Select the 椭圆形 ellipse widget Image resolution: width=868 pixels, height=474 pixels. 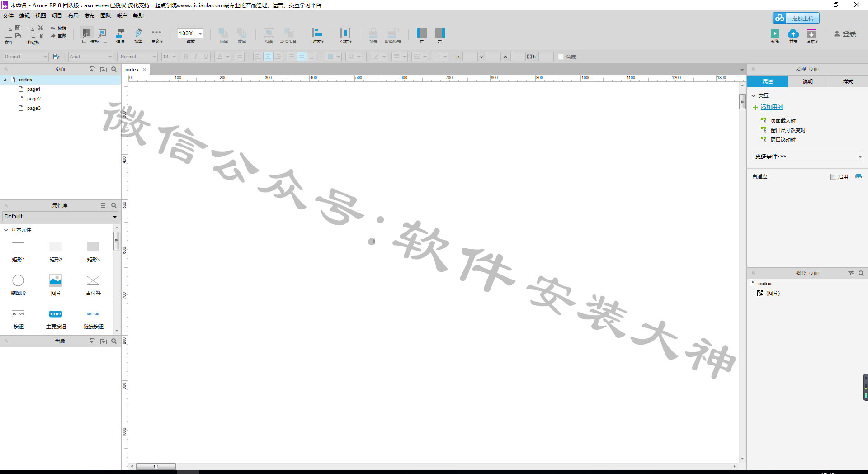coord(18,285)
